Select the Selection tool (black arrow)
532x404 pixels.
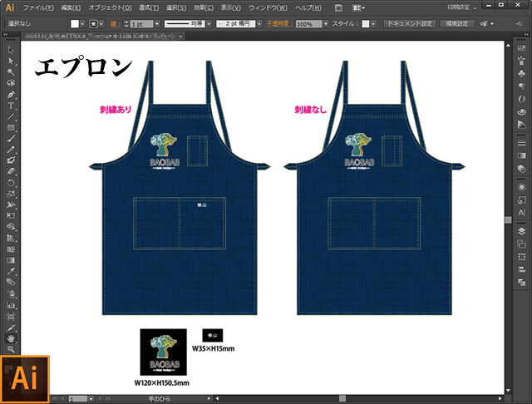click(x=11, y=51)
